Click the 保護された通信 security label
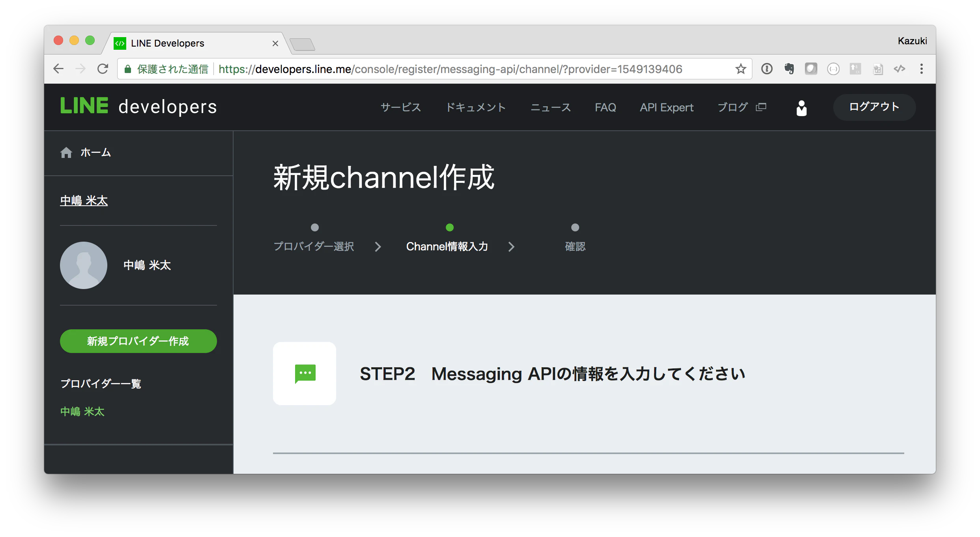 pyautogui.click(x=172, y=69)
